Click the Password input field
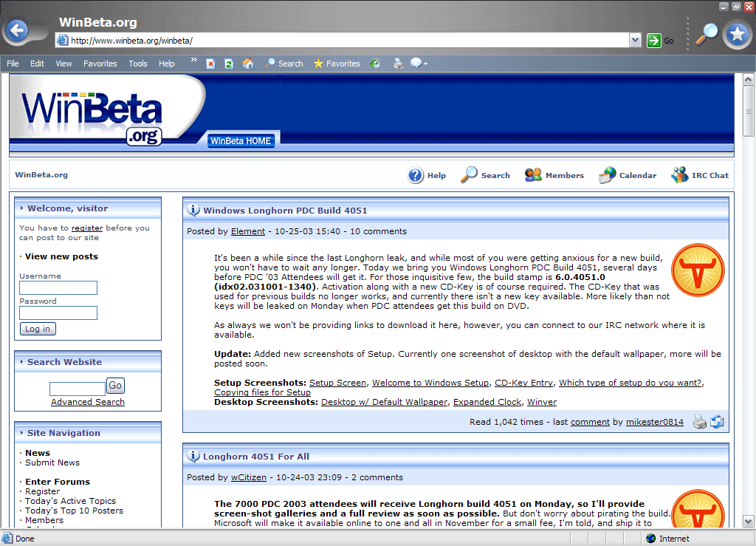Screen dimensions: 756x546 [x=58, y=313]
